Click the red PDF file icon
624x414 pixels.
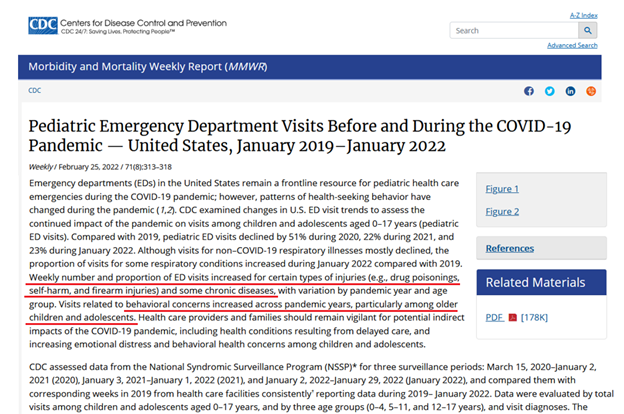[513, 318]
